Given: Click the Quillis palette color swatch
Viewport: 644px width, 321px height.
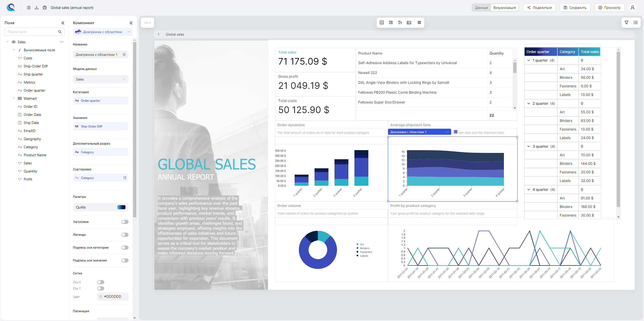Looking at the screenshot, I should (121, 207).
